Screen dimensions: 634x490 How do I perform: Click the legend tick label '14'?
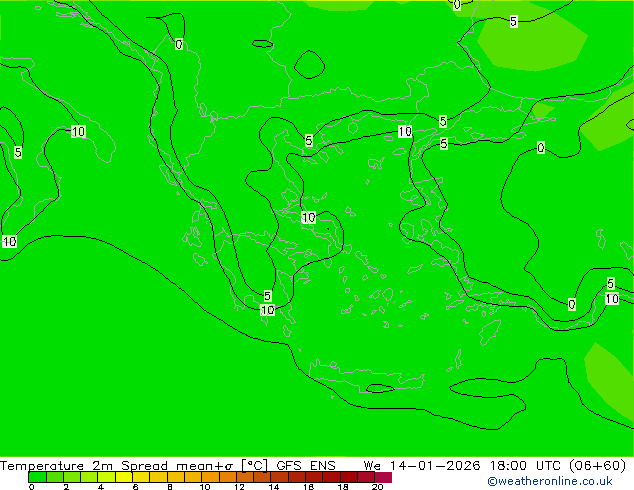click(274, 487)
